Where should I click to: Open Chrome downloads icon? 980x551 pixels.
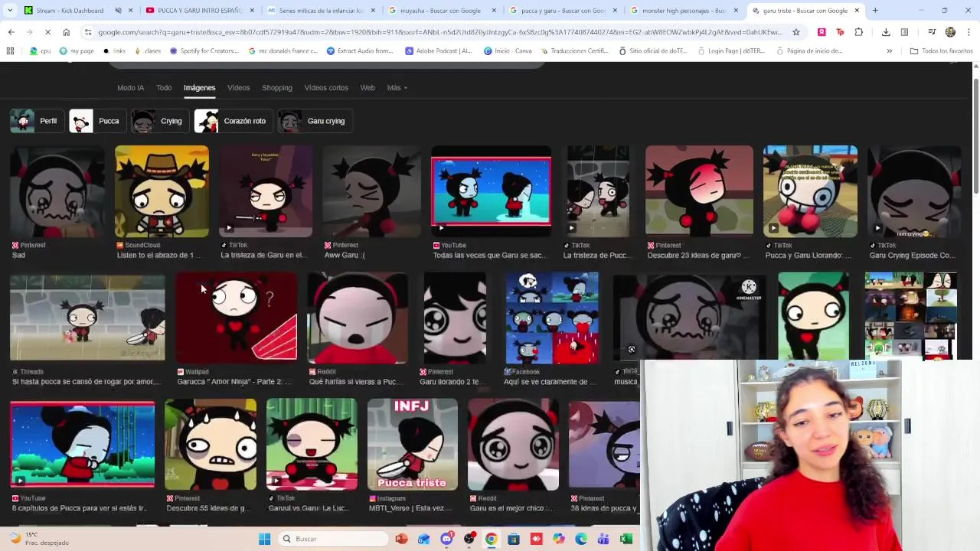pyautogui.click(x=886, y=32)
